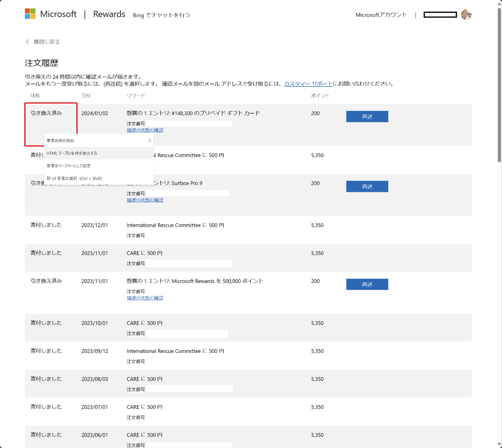Viewport: 502px width, 448px height.
Task: Click the blank account name box in the header
Action: point(440,15)
